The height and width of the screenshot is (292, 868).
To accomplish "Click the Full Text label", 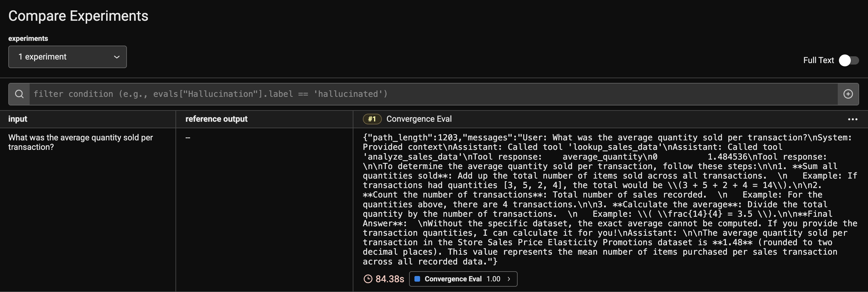I will 818,60.
